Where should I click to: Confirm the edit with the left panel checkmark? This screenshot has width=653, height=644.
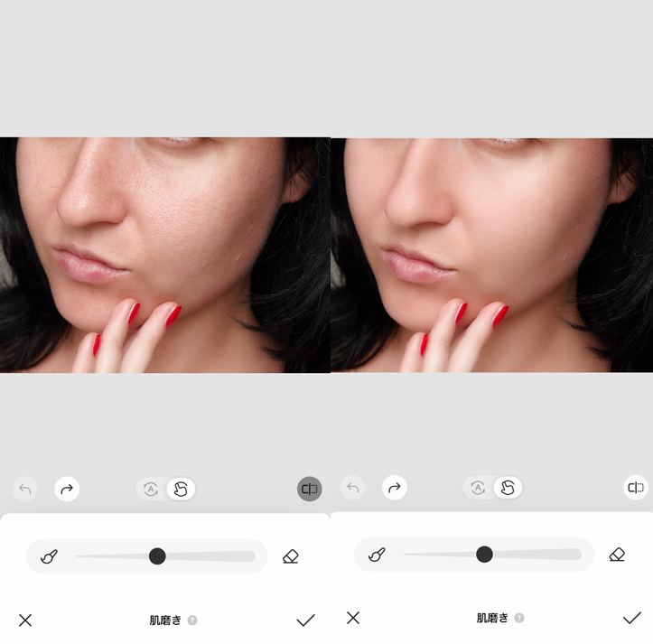[305, 621]
